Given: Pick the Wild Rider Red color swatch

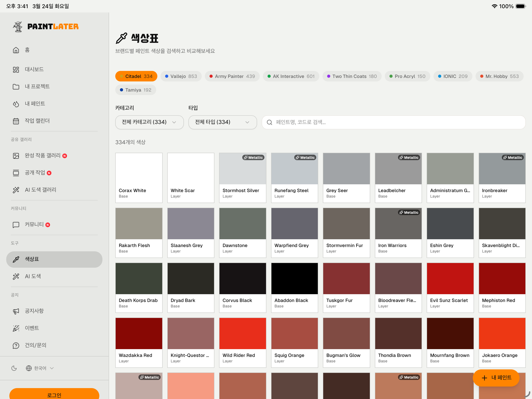Looking at the screenshot, I should tap(242, 334).
